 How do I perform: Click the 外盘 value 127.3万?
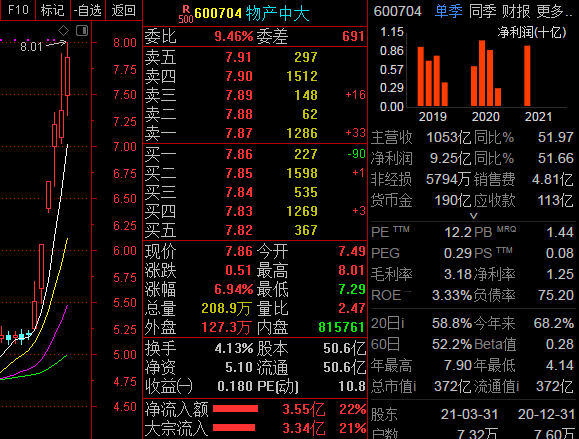click(x=226, y=327)
